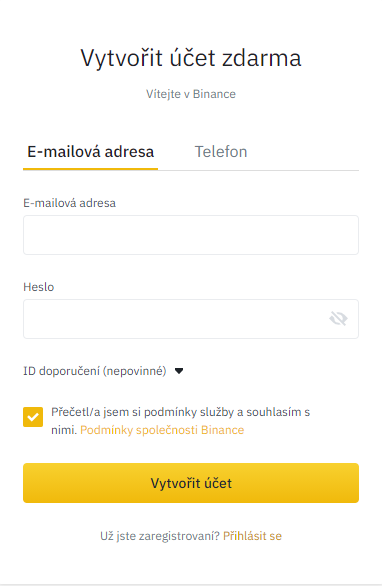This screenshot has height=586, width=382.
Task: Switch to the Telefon tab
Action: (221, 152)
